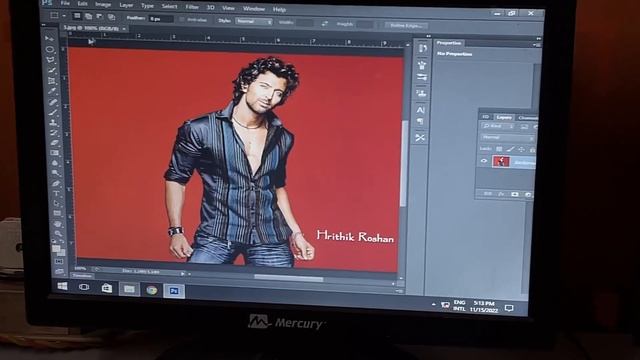Select the Gradient tool
Image resolution: width=640 pixels, height=360 pixels.
pyautogui.click(x=54, y=153)
